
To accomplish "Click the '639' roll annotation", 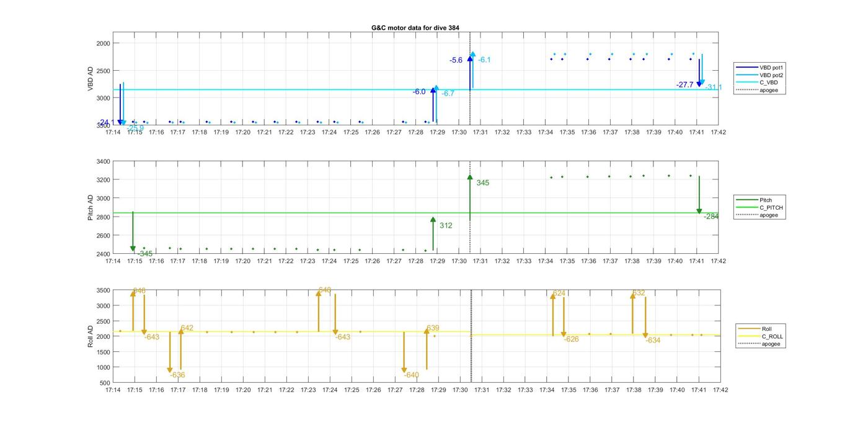I will pyautogui.click(x=433, y=328).
